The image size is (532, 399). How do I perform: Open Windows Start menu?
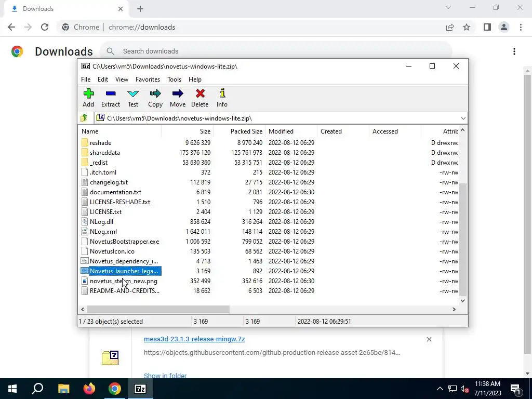12,389
